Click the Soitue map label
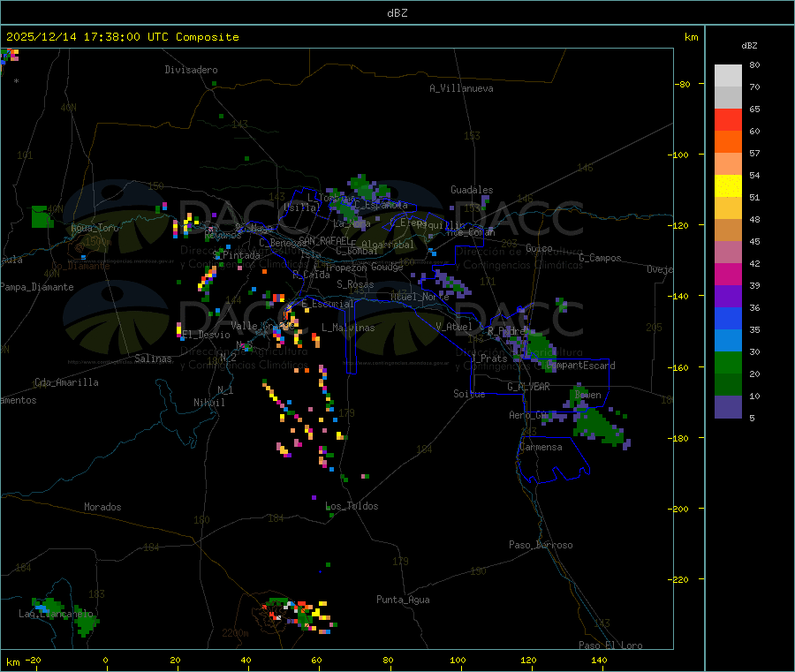Image resolution: width=795 pixels, height=672 pixels. point(469,394)
